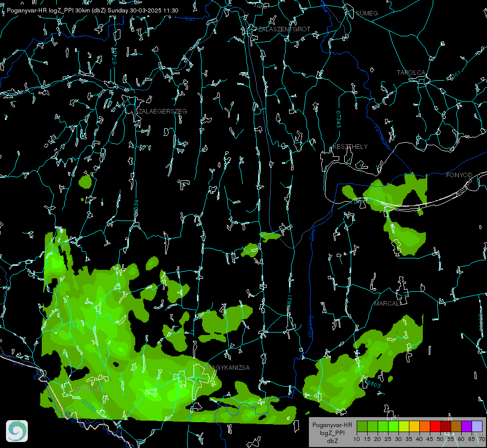Click the LETENYE city label

87,389
